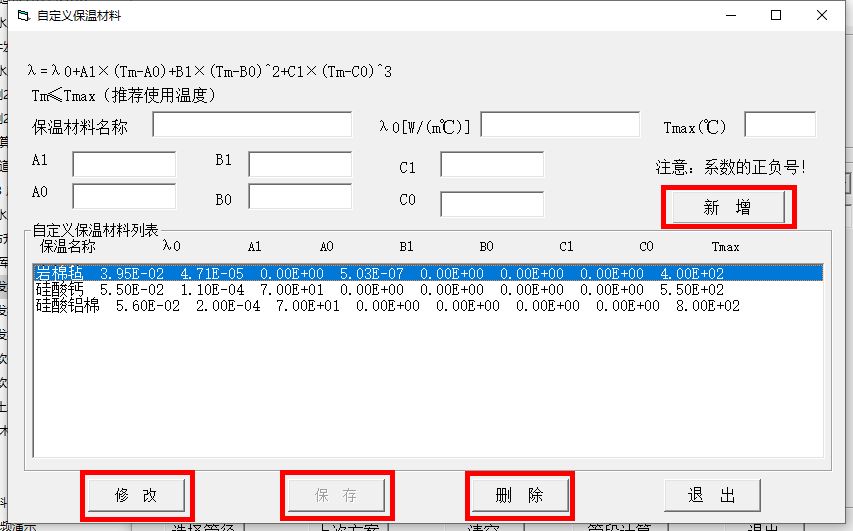Click the Tmax column header label
Image resolution: width=853 pixels, height=531 pixels.
pos(726,247)
